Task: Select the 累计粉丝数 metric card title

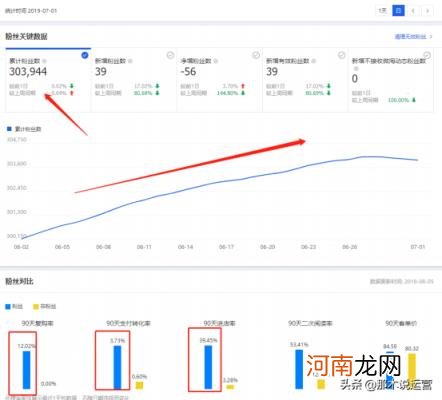Action: [x=24, y=61]
